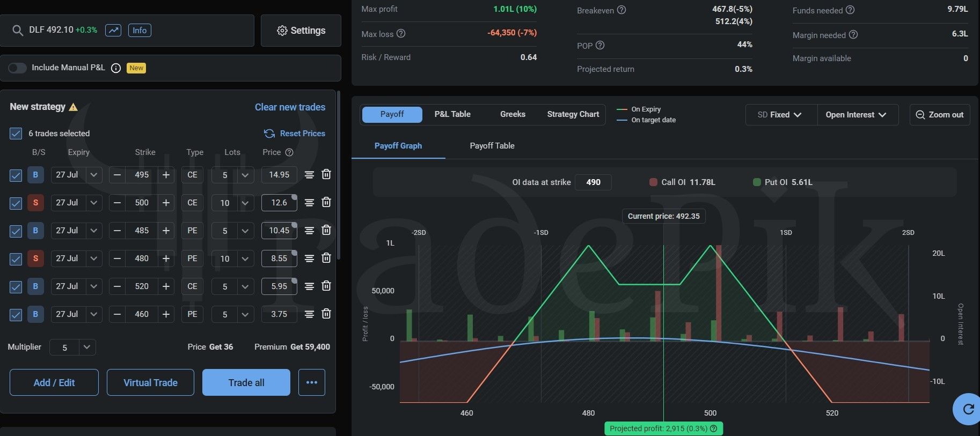Toggle the 6 trades selected checkbox
Image resolution: width=980 pixels, height=436 pixels.
16,134
